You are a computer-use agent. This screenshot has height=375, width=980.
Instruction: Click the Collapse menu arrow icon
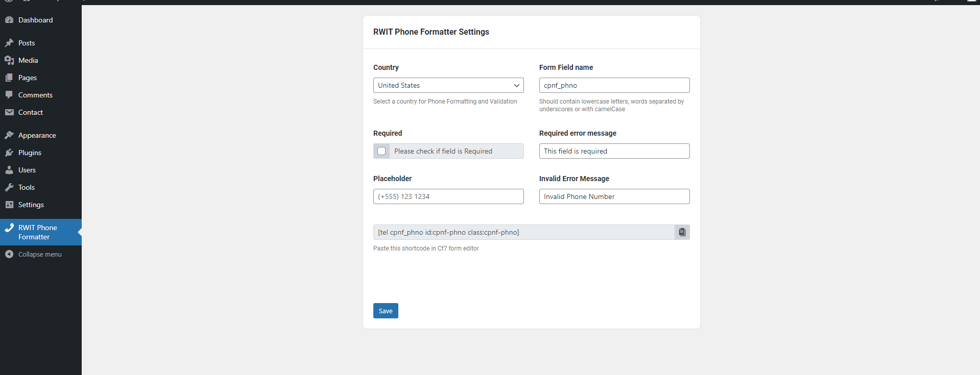[x=9, y=254]
